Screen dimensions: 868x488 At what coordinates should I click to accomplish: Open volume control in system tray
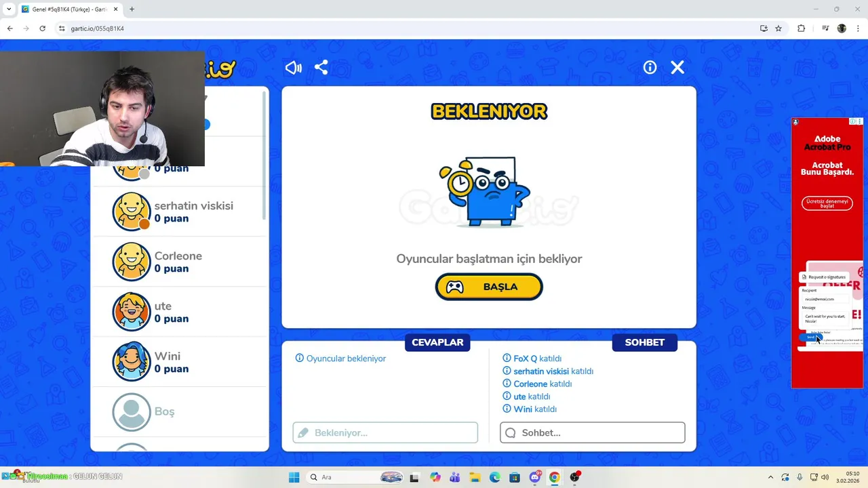point(825,477)
